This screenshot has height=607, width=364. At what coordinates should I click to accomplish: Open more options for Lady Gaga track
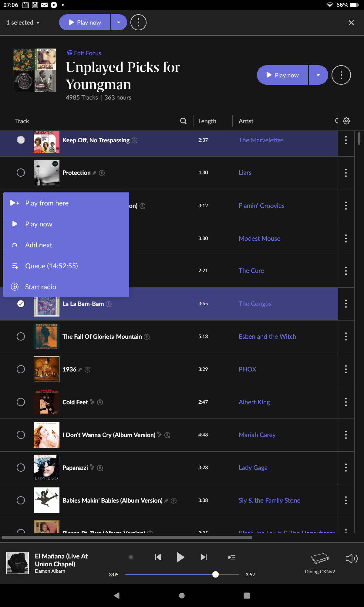pos(346,468)
